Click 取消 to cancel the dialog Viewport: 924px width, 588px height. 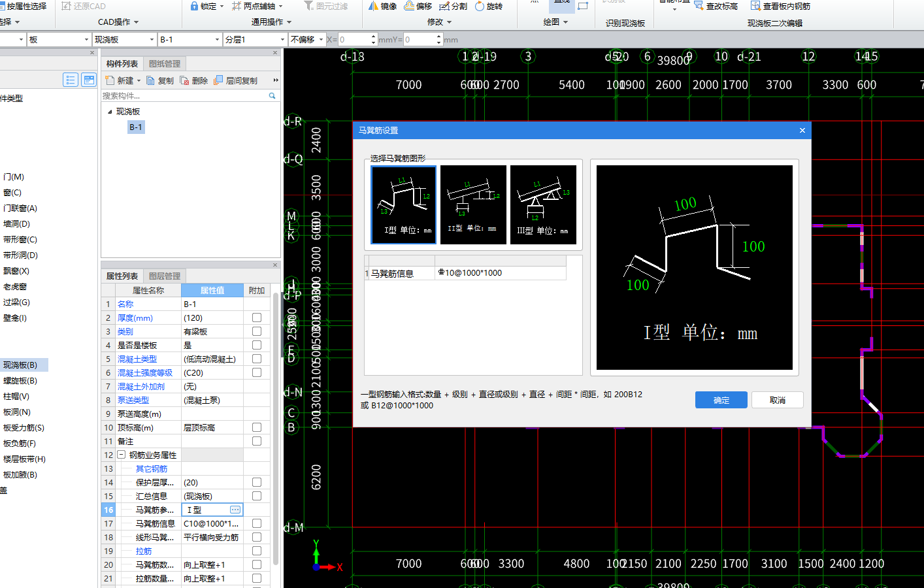click(778, 400)
